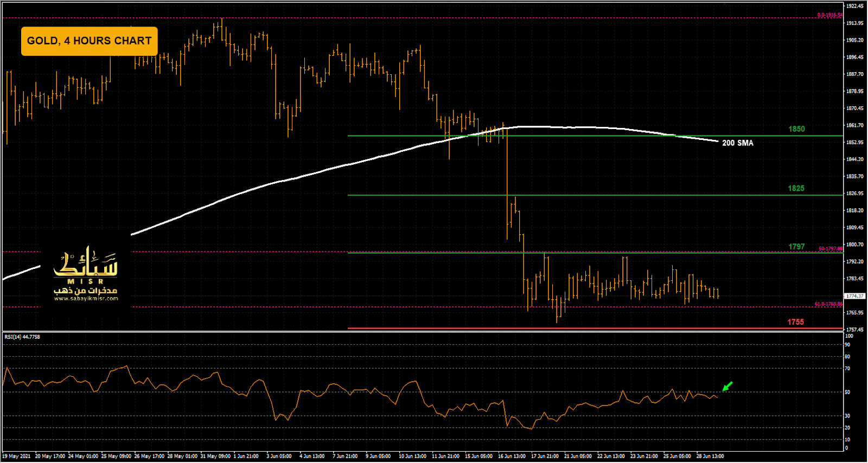Click time axis label '19 May 2021'
Image resolution: width=868 pixels, height=463 pixels.
(x=17, y=456)
